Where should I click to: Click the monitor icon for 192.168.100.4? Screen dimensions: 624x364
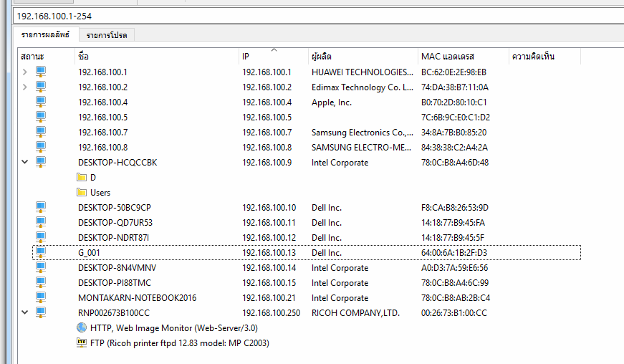[41, 102]
